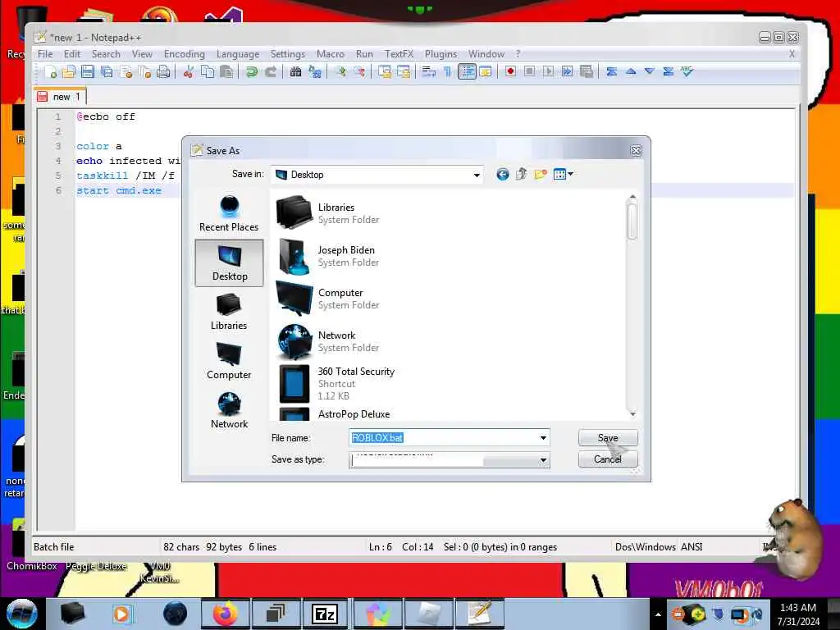The image size is (840, 630).
Task: Open the Encoding menu
Action: [185, 54]
